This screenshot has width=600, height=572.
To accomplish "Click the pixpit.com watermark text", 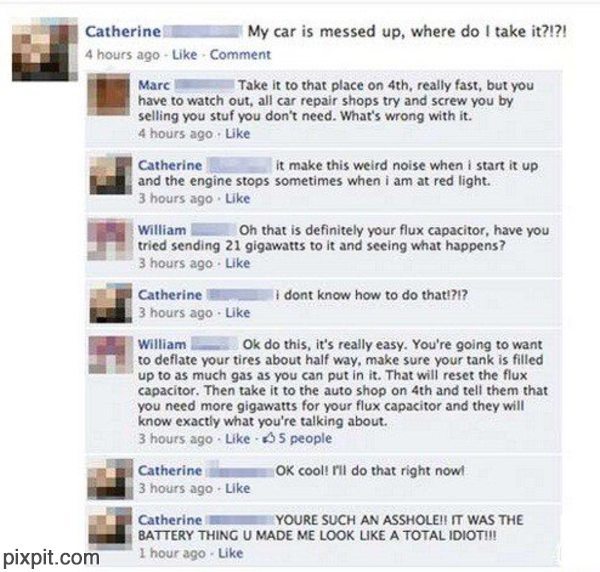I will point(51,558).
